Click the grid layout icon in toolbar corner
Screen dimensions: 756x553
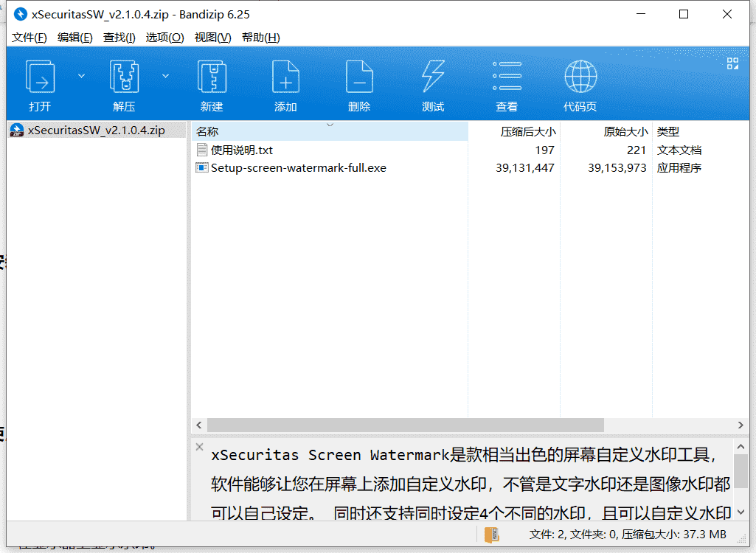[x=732, y=63]
